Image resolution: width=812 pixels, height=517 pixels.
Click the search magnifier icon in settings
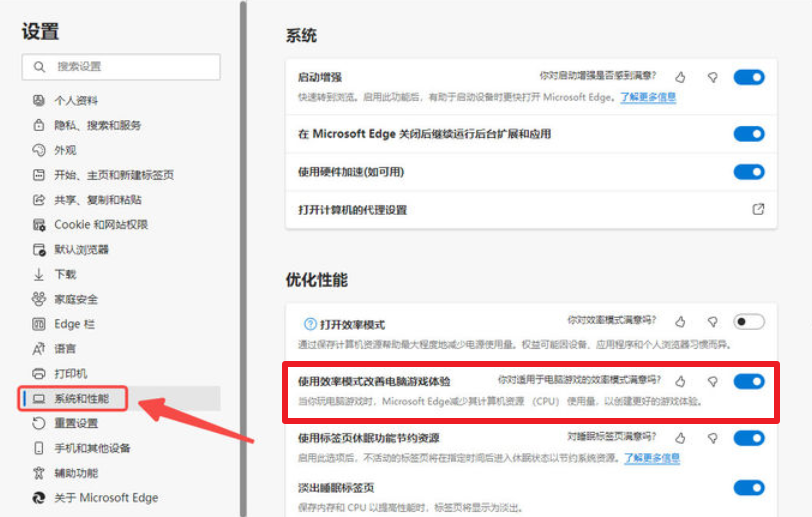coord(39,67)
